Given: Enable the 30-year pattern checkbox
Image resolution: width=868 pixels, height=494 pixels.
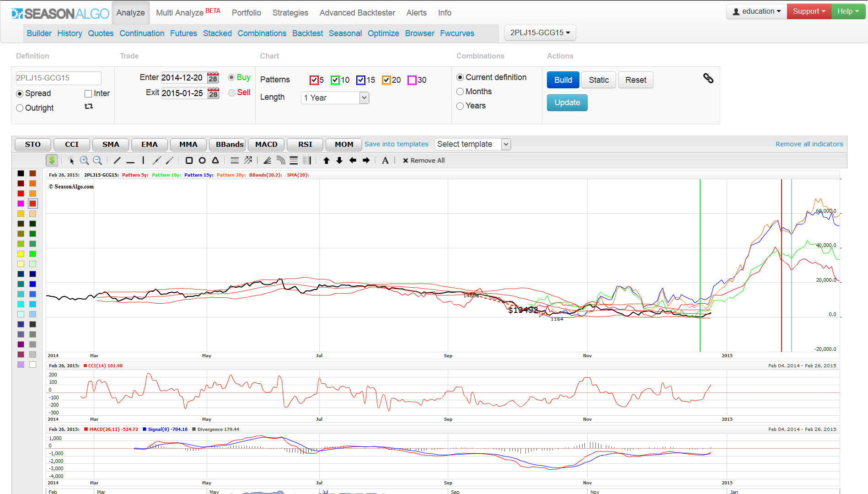Looking at the screenshot, I should pos(412,80).
